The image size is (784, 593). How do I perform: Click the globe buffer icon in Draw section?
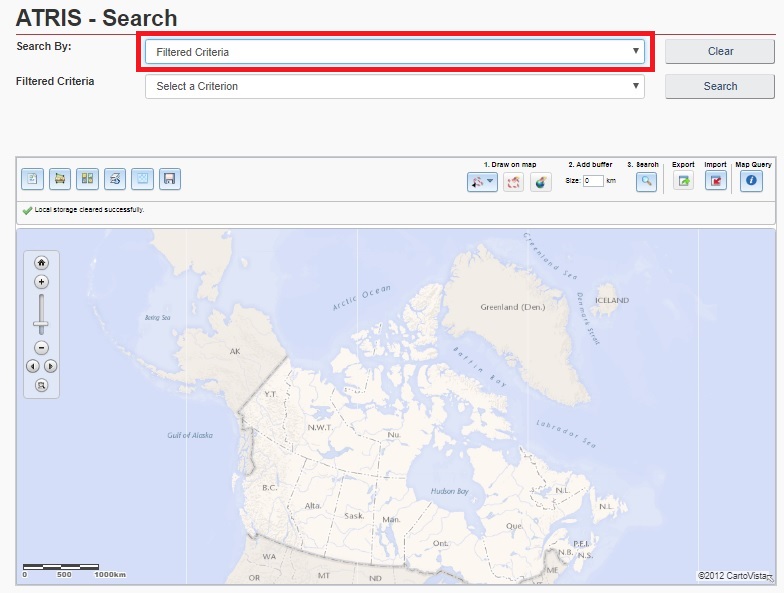(540, 181)
